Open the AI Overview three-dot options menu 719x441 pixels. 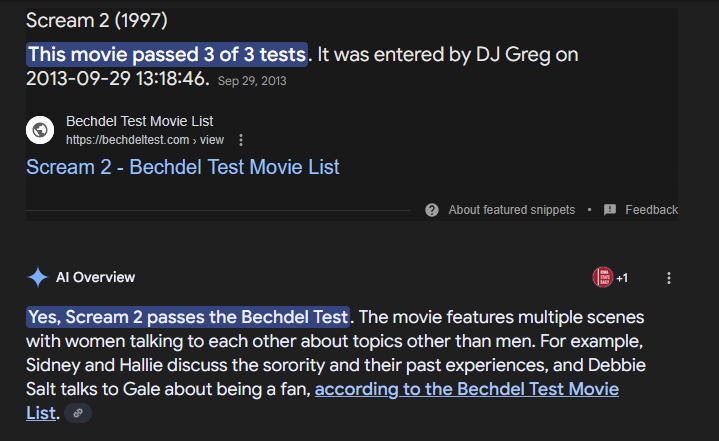pos(669,278)
